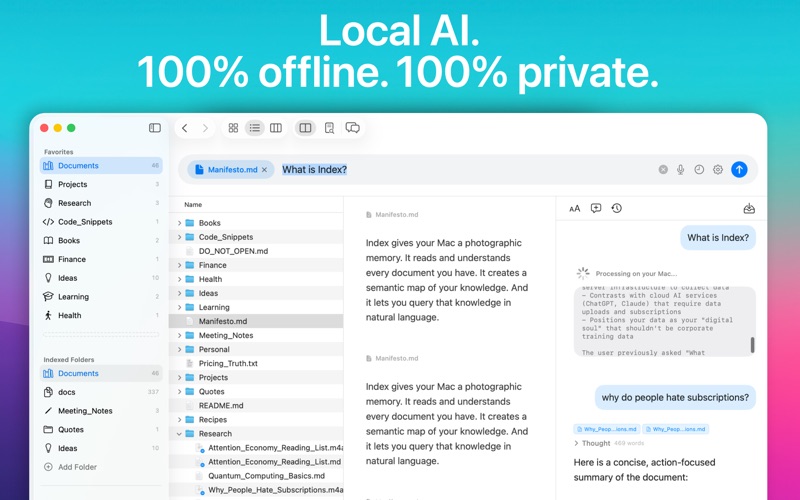Expand the Thought disclosure section
Screen dimensions: 800x500
[576, 443]
